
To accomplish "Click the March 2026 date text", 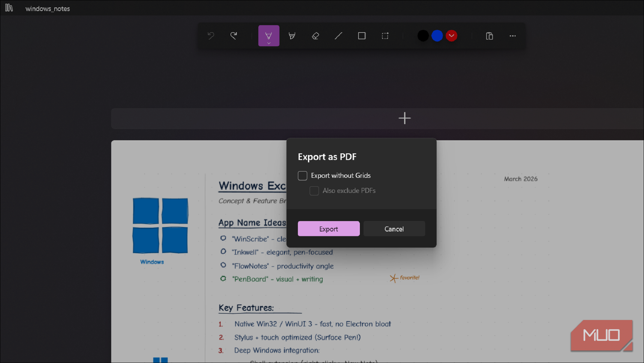I will 521,179.
